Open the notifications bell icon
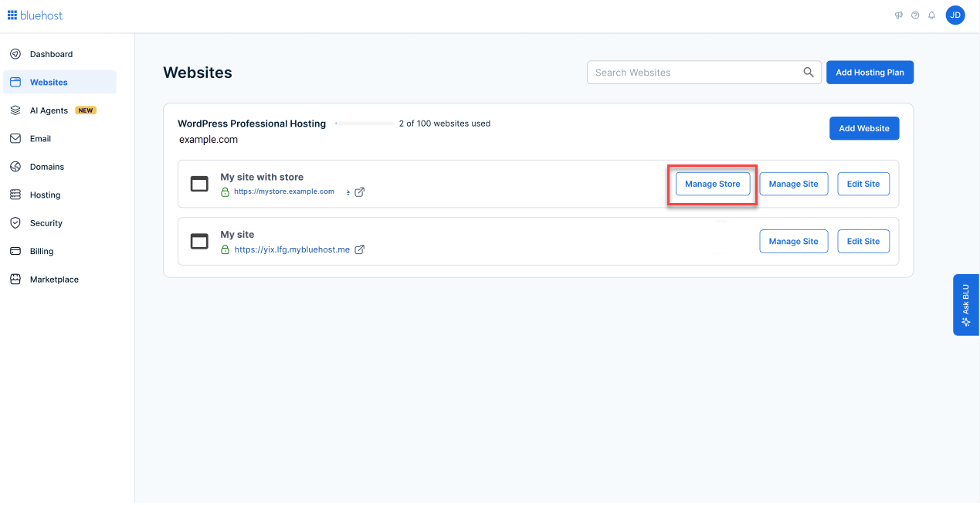980x505 pixels. 932,15
